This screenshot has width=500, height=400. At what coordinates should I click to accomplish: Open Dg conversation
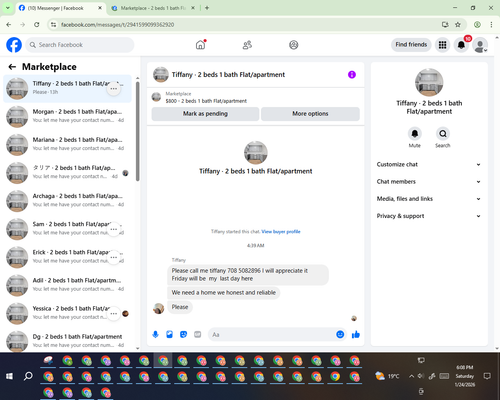(x=67, y=341)
